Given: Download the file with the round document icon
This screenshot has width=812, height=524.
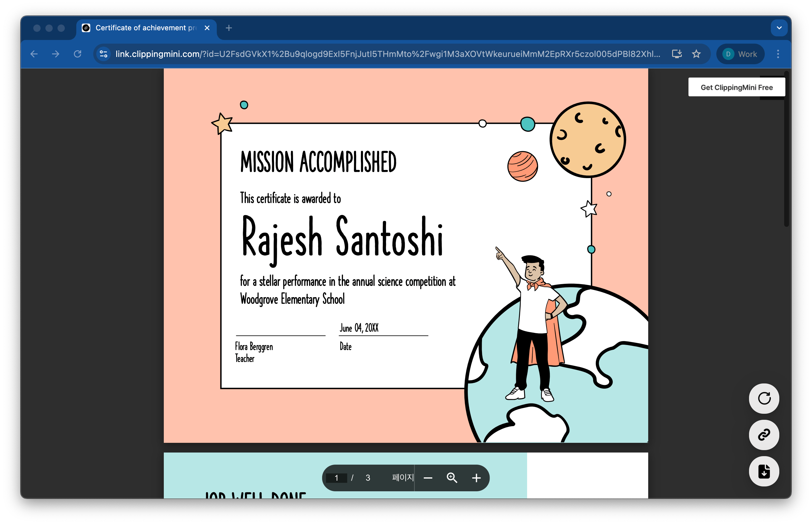Looking at the screenshot, I should (x=764, y=471).
